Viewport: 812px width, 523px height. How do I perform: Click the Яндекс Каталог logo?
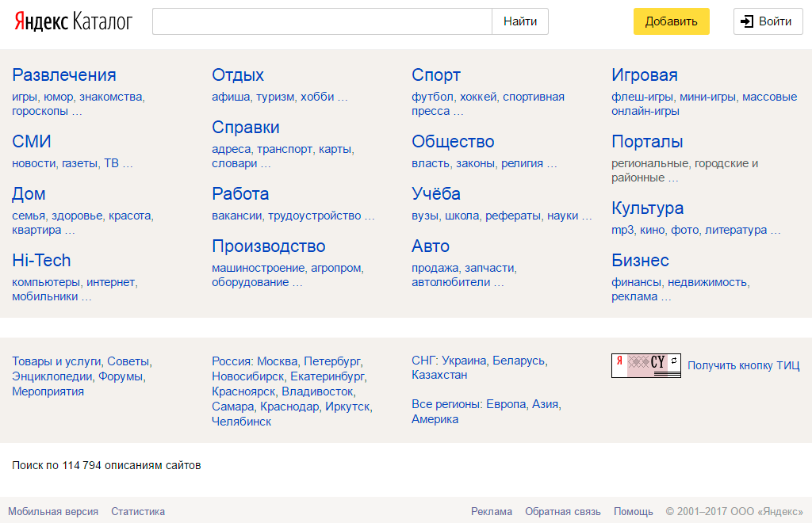pyautogui.click(x=73, y=21)
